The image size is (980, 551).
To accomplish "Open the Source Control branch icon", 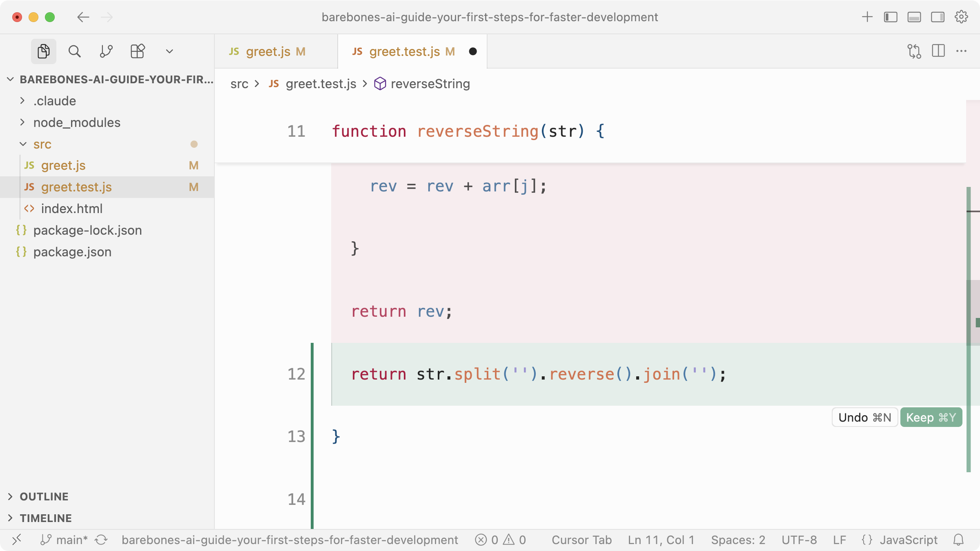I will (x=106, y=51).
